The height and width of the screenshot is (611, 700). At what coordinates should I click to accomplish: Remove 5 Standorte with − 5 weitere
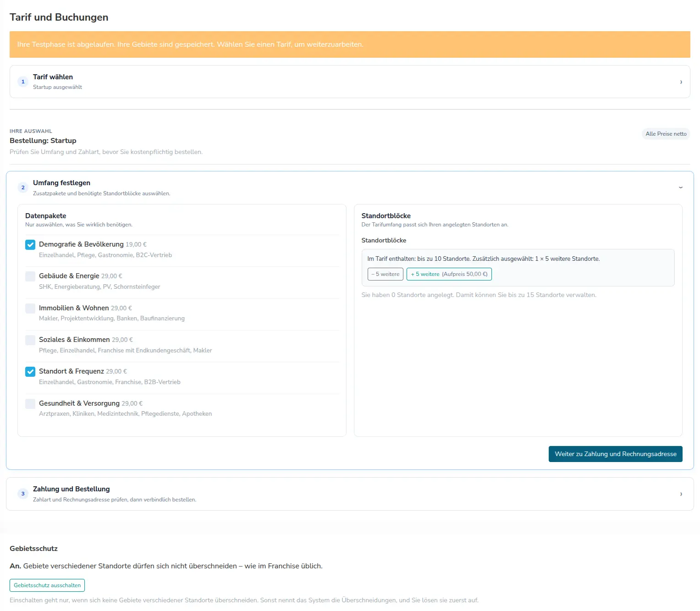coord(386,274)
